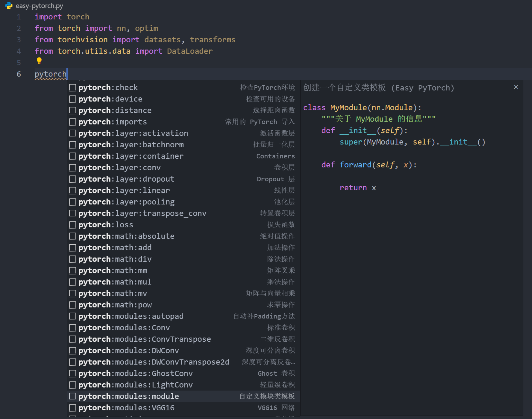The image size is (532, 419).
Task: Choose pytorch:modules:DWConvTranspose2d suggestion
Action: pos(184,362)
